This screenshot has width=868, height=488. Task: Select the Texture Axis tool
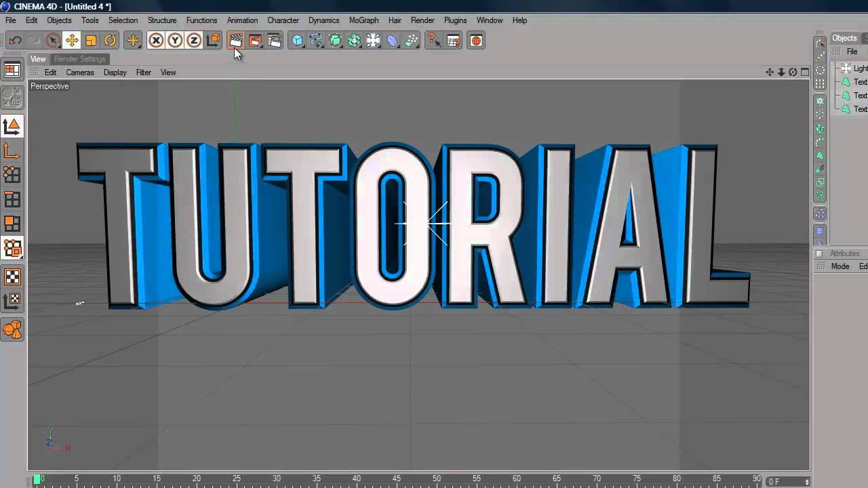coord(12,301)
